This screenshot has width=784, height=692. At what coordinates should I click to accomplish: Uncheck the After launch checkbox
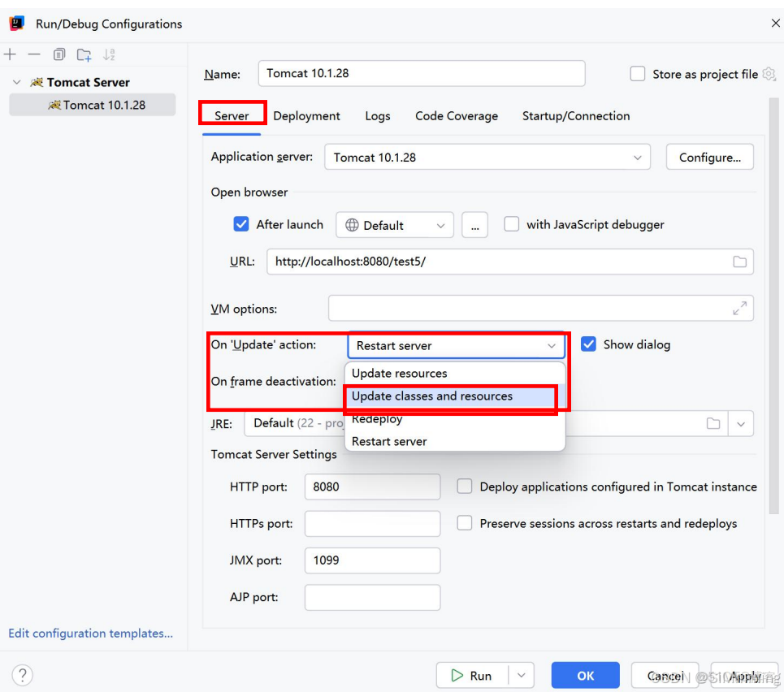(241, 225)
